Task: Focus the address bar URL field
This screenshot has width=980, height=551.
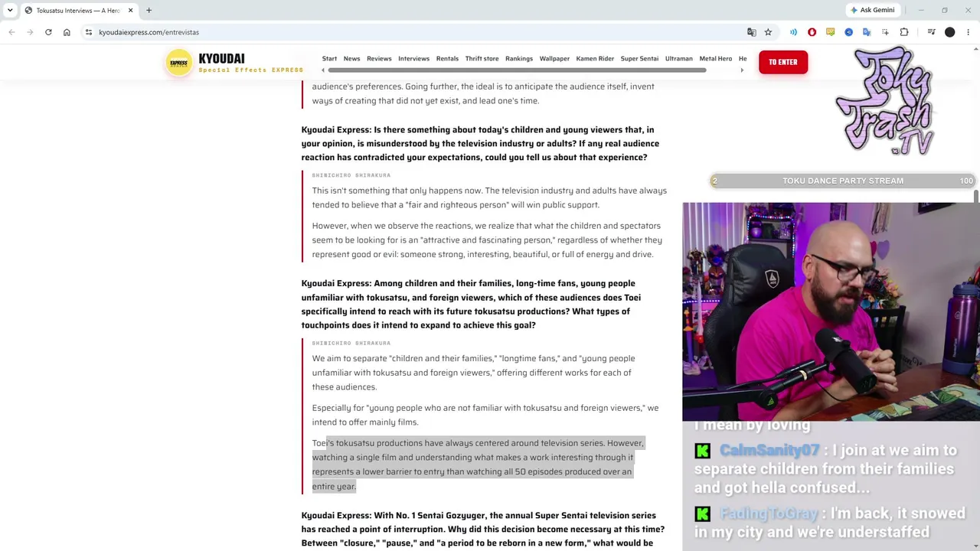Action: pos(413,32)
